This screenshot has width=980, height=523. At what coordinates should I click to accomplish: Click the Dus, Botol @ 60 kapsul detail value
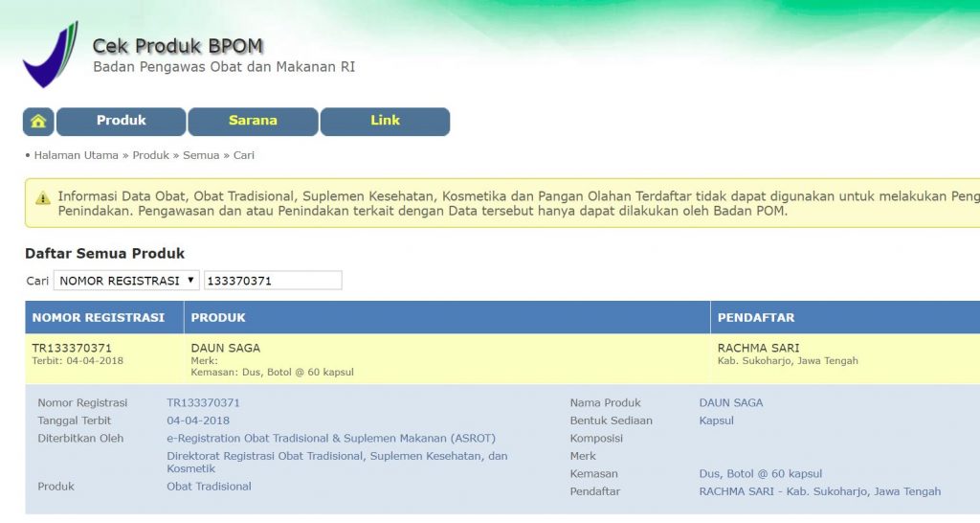[761, 473]
